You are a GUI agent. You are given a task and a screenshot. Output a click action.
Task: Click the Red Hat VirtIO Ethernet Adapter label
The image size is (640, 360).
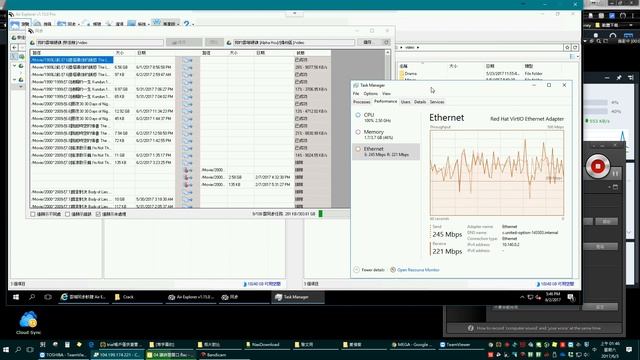(x=527, y=119)
